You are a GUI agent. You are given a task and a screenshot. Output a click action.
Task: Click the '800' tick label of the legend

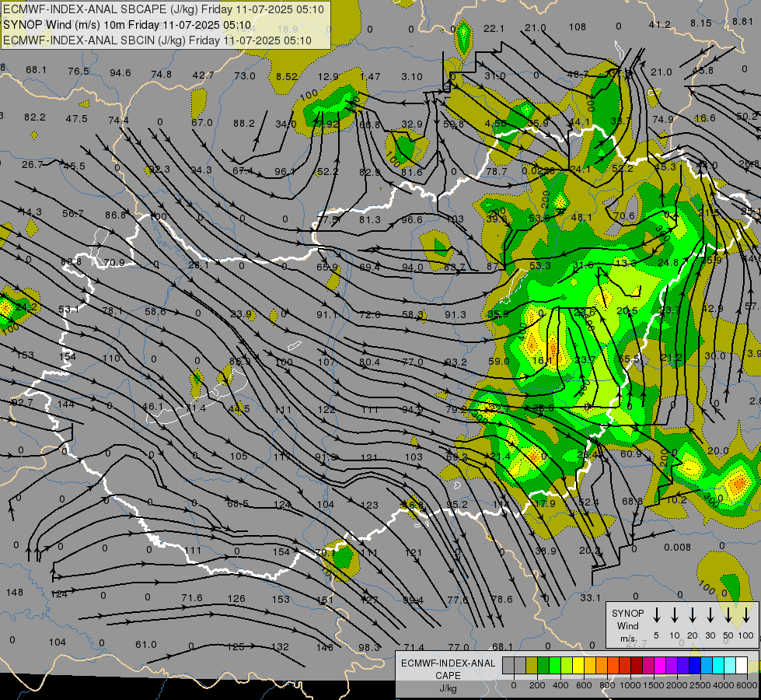tap(606, 685)
